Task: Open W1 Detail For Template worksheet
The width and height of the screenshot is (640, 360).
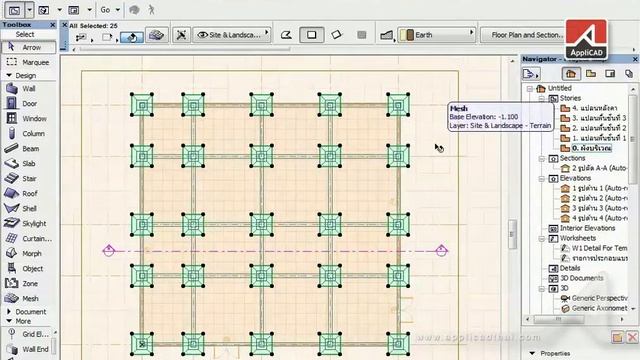Action: point(599,248)
